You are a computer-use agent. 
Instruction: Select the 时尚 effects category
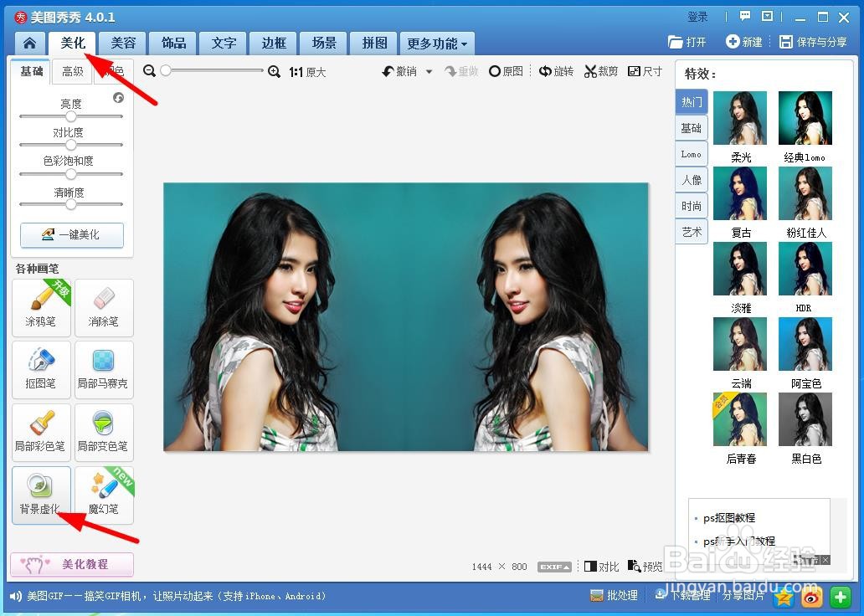(692, 206)
